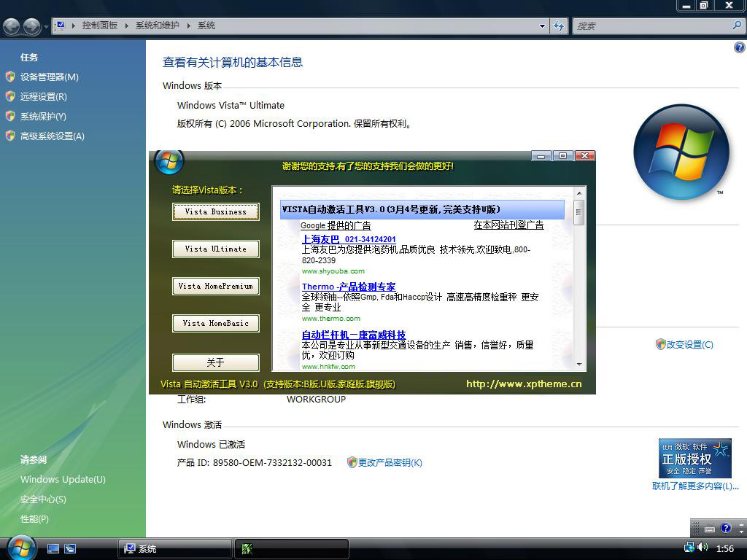The image size is (747, 560).
Task: Click the network tray icon
Action: [x=689, y=548]
